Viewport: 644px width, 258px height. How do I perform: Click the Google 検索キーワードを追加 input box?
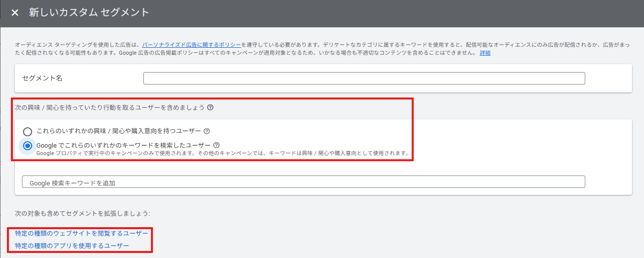tap(303, 182)
